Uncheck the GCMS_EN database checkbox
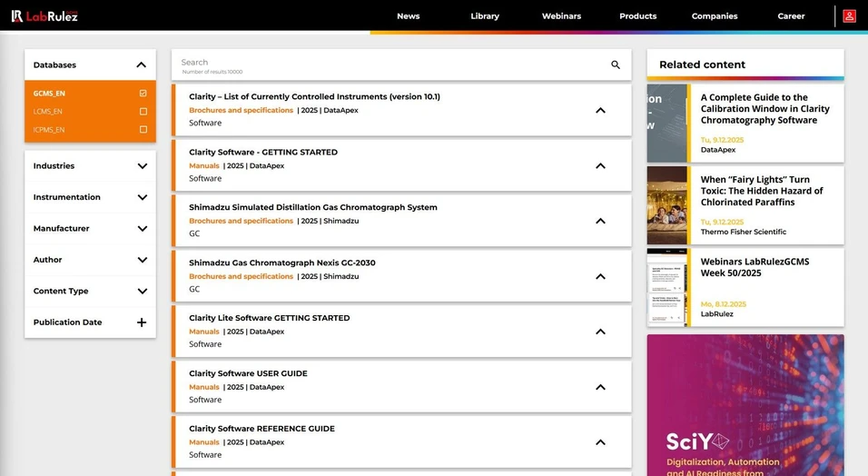Viewport: 868px width, 476px height. coord(143,94)
